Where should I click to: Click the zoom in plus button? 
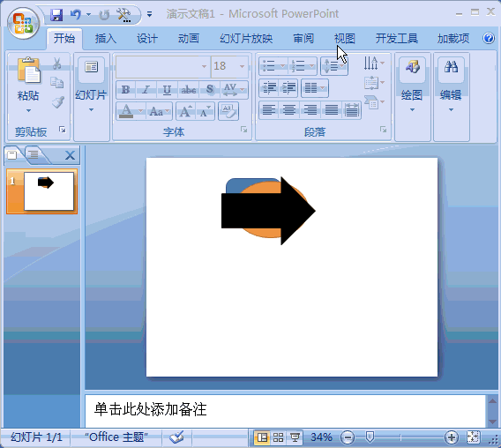pyautogui.click(x=452, y=437)
